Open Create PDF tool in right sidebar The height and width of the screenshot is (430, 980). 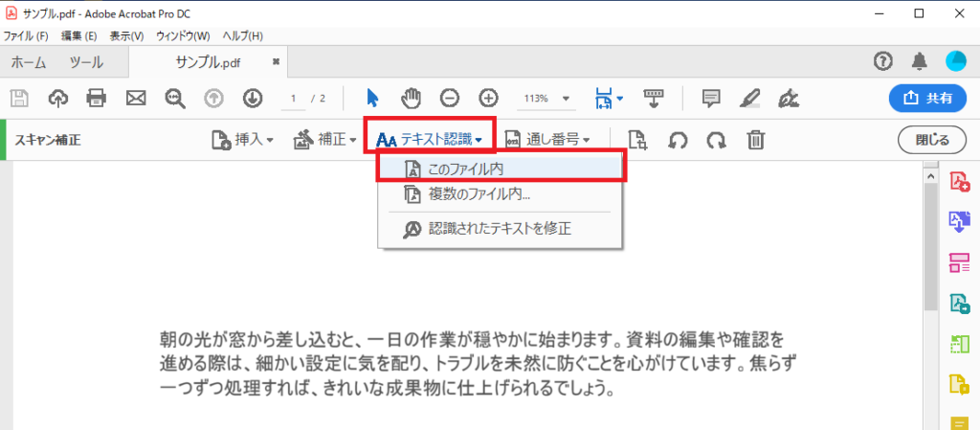click(959, 182)
